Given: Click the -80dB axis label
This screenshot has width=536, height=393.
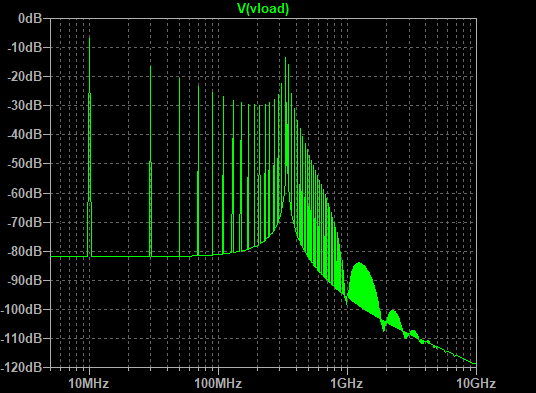Looking at the screenshot, I should [25, 251].
